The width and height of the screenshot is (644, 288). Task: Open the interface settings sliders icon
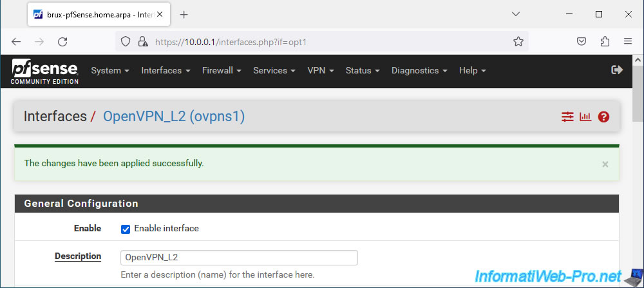coord(567,117)
